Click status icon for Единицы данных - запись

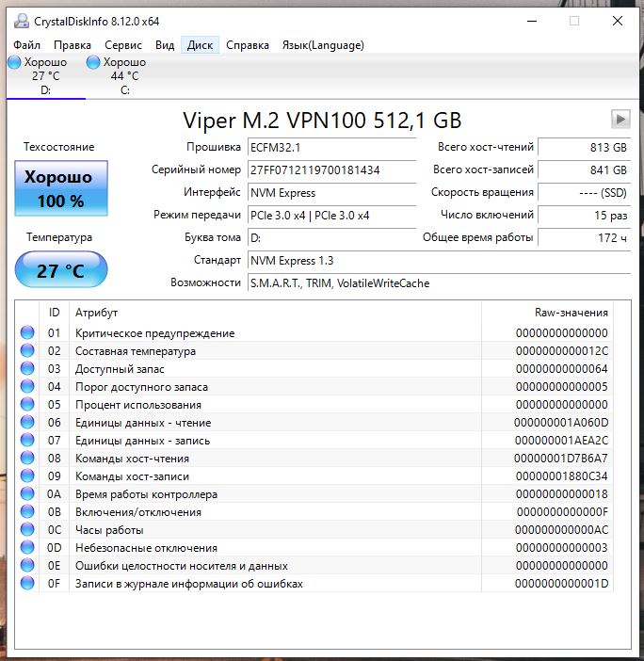tap(27, 440)
